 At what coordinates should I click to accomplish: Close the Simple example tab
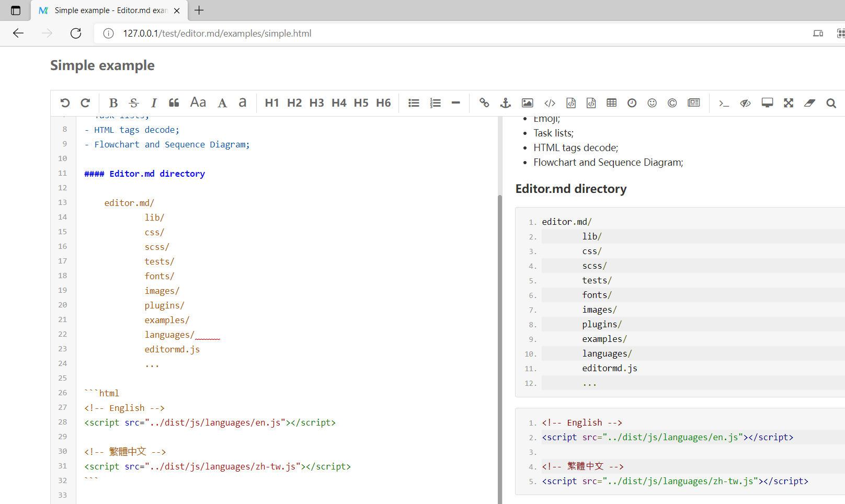(x=177, y=10)
